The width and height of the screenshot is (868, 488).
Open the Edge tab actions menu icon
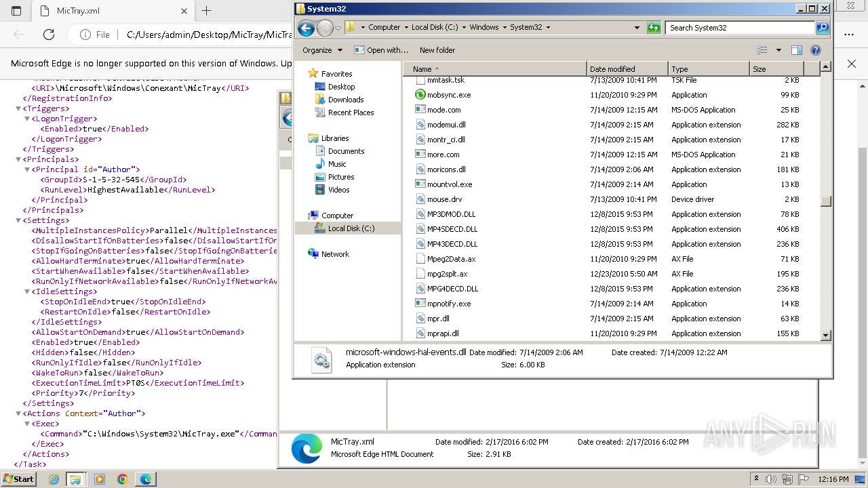(16, 11)
